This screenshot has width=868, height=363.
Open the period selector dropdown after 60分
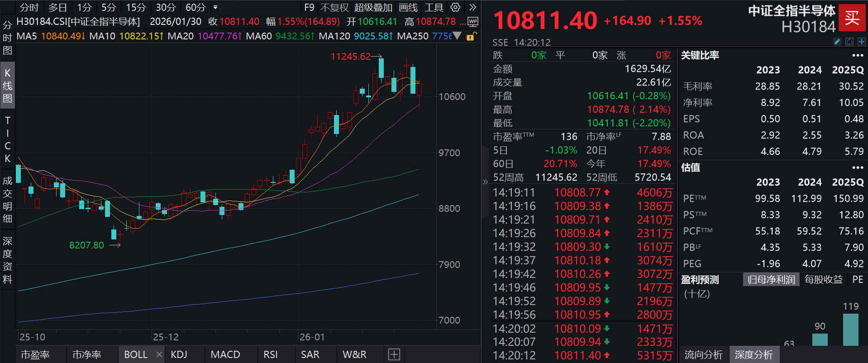tap(215, 7)
